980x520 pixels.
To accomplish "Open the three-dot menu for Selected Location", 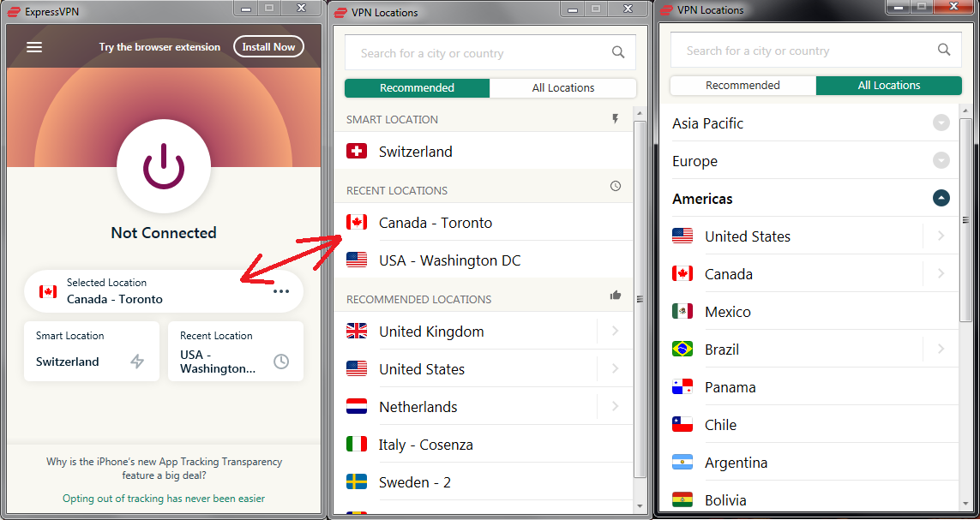I will click(281, 291).
